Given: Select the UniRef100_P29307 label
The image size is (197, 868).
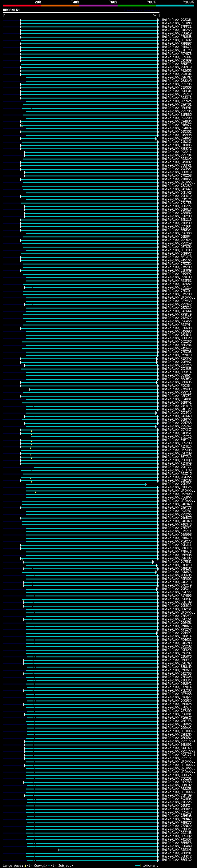Looking at the screenshot, I should pos(176,57).
